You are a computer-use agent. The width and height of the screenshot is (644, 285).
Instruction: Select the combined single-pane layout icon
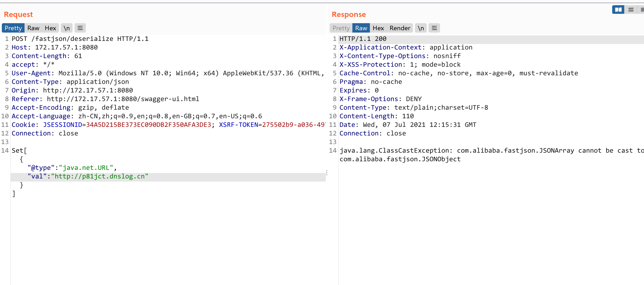coord(642,10)
